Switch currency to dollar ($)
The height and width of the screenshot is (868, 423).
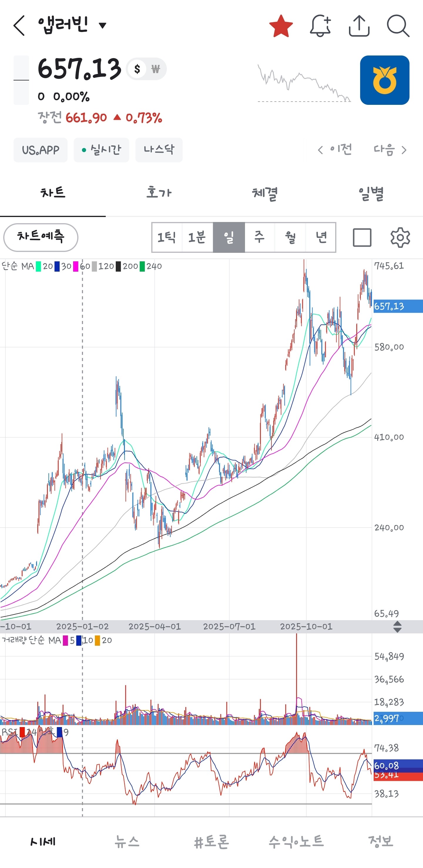(137, 69)
